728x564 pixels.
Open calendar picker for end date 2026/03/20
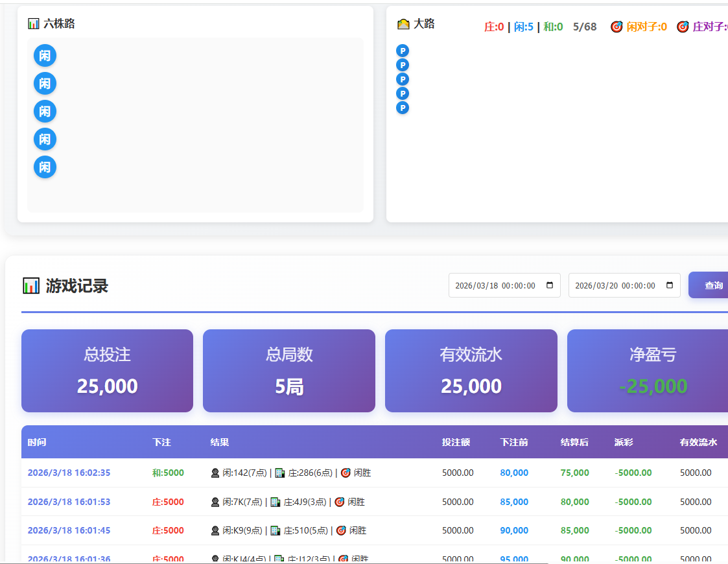pyautogui.click(x=670, y=285)
